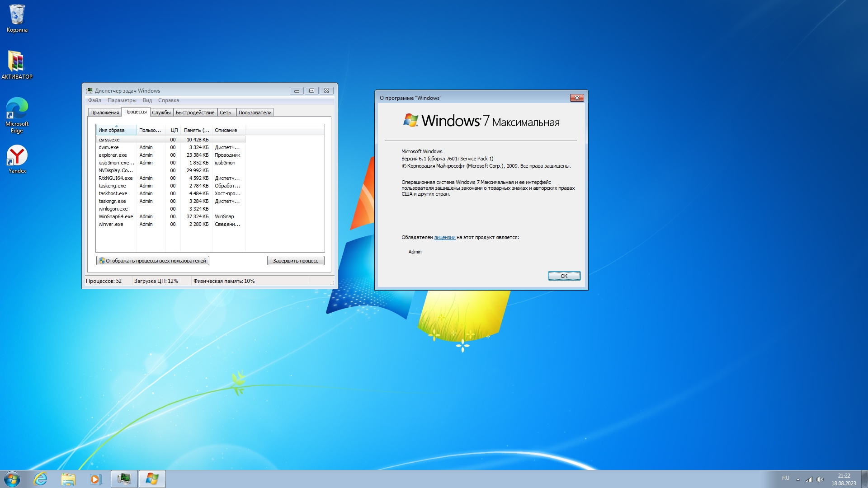This screenshot has width=868, height=488.
Task: Click the network signal tray icon
Action: click(x=809, y=479)
